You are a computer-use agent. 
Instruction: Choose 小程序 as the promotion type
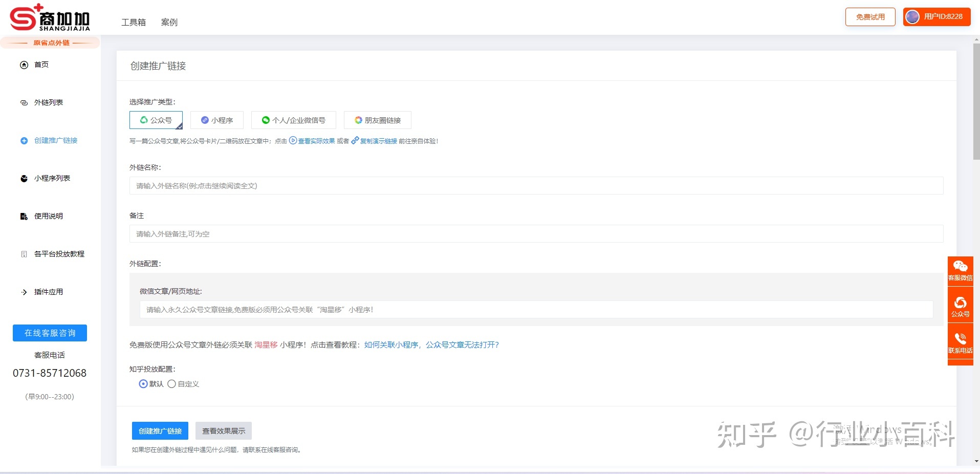[217, 120]
